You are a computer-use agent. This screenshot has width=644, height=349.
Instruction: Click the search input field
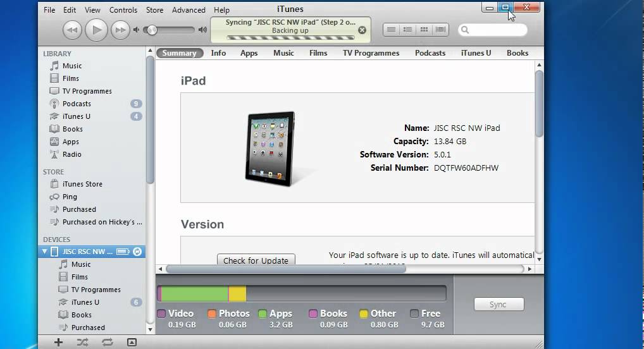point(492,30)
